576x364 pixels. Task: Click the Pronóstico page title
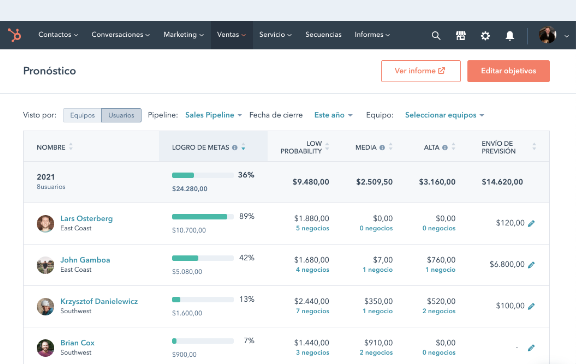(50, 71)
